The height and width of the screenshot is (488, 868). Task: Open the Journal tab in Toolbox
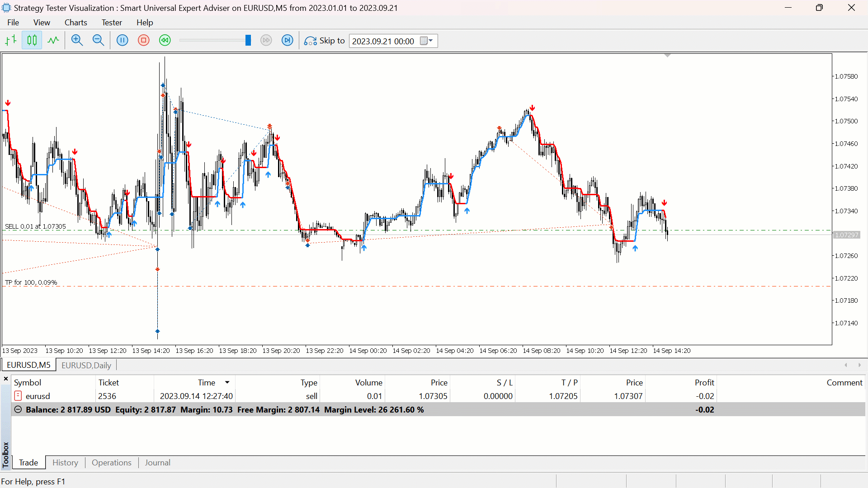(x=157, y=463)
